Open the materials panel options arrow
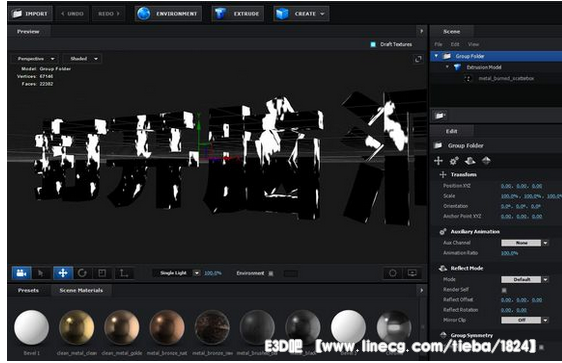This screenshot has height=363, width=562. pyautogui.click(x=422, y=290)
